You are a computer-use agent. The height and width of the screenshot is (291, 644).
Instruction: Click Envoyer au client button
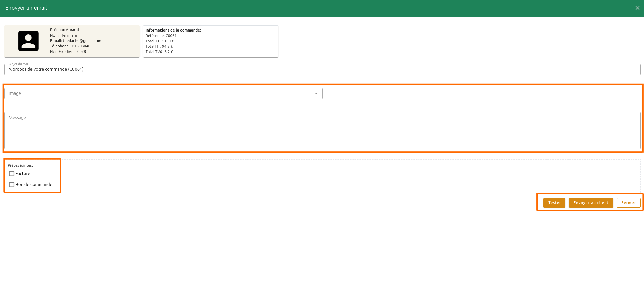coord(591,203)
